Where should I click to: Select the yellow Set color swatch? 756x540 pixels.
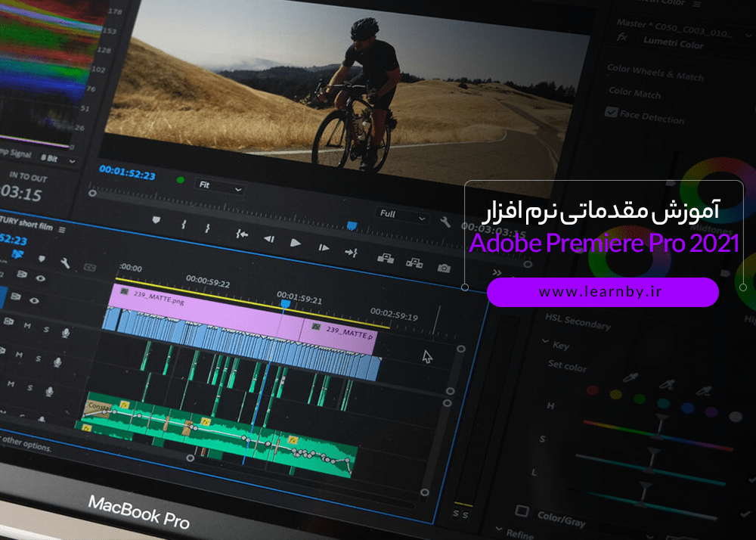pyautogui.click(x=615, y=394)
